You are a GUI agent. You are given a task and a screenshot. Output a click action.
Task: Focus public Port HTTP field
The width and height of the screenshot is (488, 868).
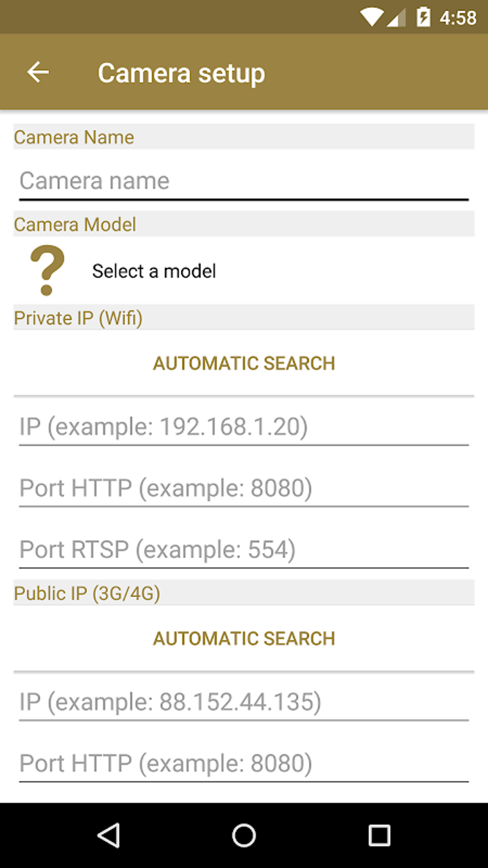click(x=243, y=763)
